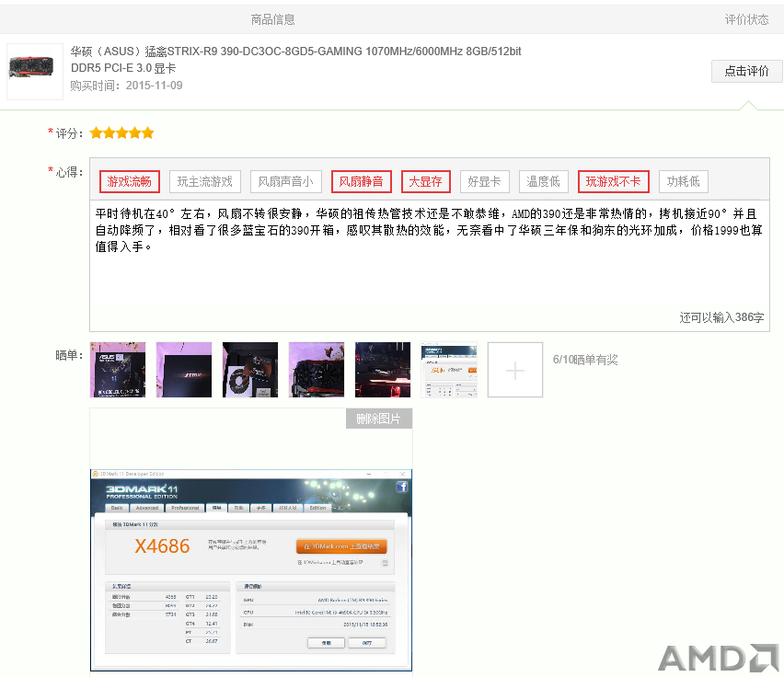Set rating to the first star
The image size is (784, 677).
(96, 132)
